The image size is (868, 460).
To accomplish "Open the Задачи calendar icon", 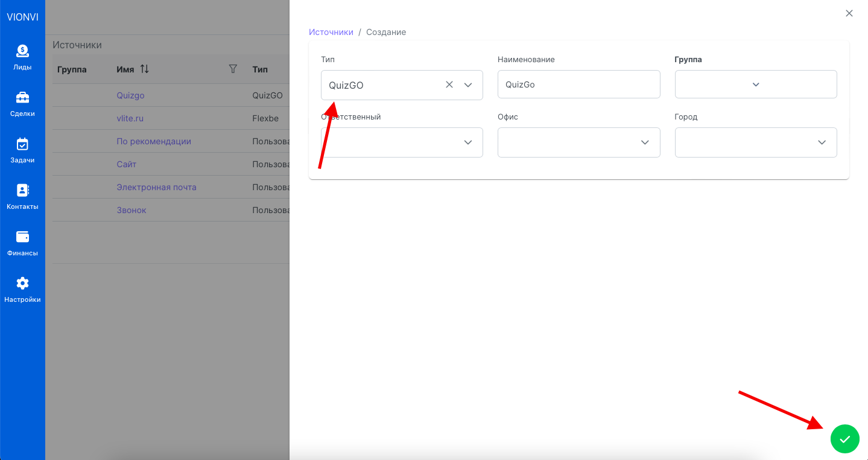I will tap(22, 144).
